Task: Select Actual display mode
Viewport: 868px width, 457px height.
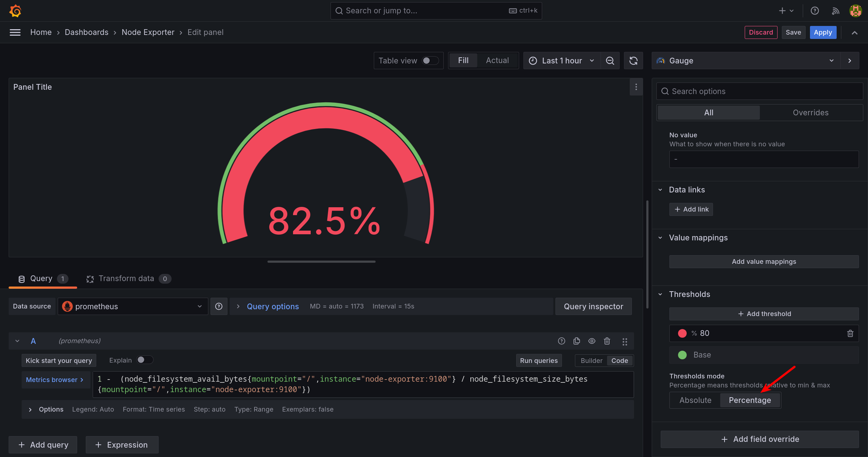Action: (x=497, y=61)
